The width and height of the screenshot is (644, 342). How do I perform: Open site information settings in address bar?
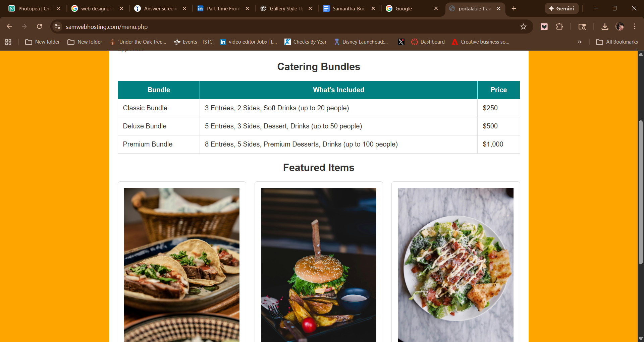57,26
